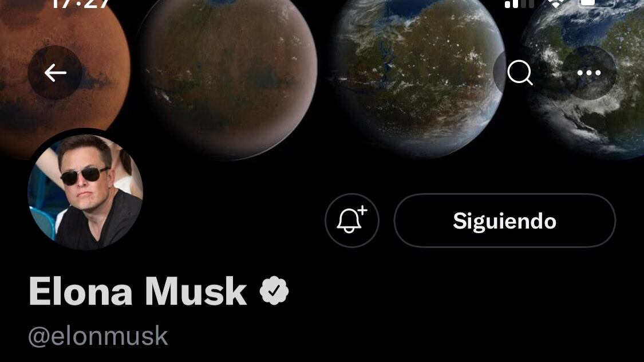The width and height of the screenshot is (644, 362).
Task: Click the black t-shirt in the avatar
Action: 102,226
